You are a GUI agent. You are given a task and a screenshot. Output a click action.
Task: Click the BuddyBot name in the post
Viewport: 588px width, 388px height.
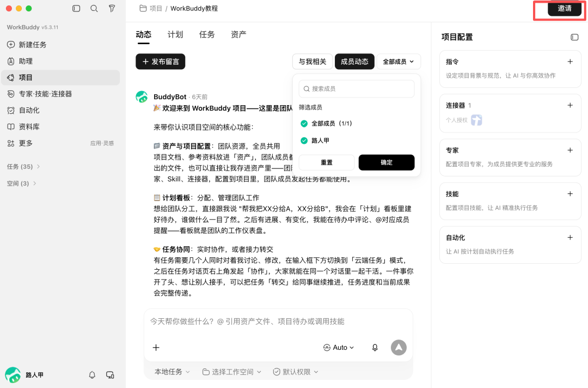[x=170, y=97]
